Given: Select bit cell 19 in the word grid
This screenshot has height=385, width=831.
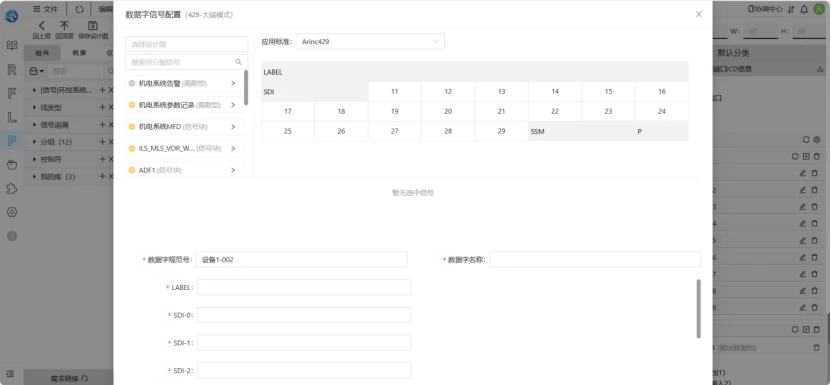Looking at the screenshot, I should point(394,111).
